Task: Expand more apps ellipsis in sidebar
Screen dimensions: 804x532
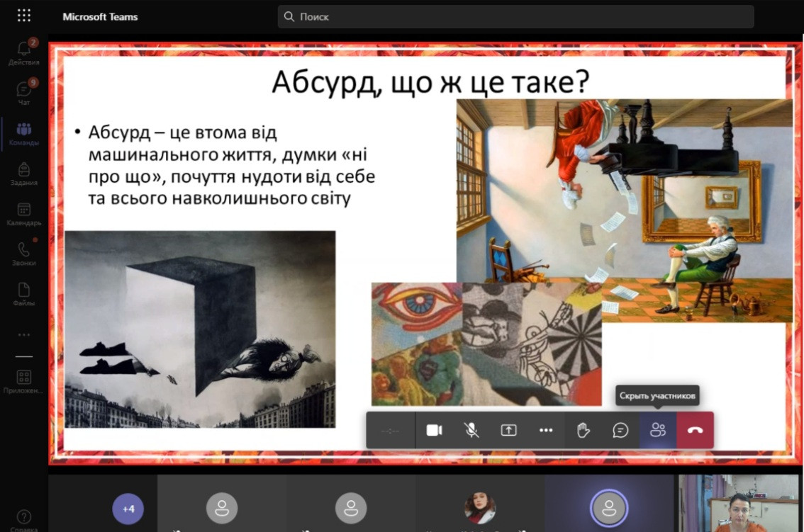Action: pos(24,334)
